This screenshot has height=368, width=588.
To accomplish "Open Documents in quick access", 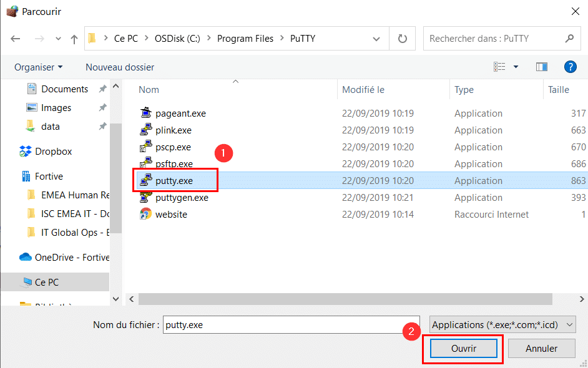I will [x=64, y=89].
